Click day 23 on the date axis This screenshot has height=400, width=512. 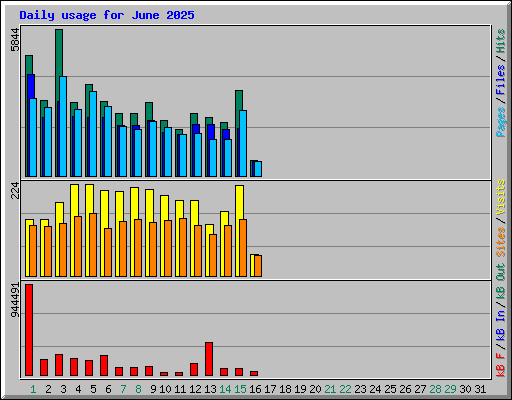click(360, 389)
